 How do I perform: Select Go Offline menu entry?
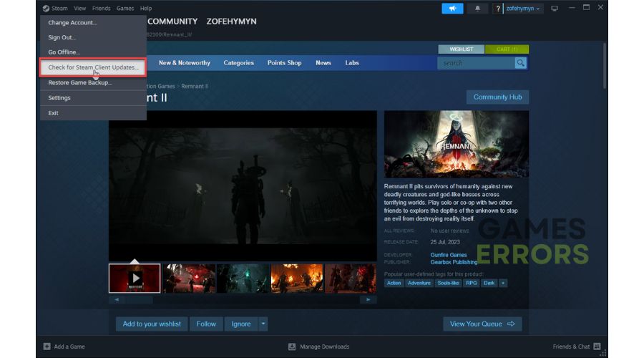pyautogui.click(x=93, y=52)
